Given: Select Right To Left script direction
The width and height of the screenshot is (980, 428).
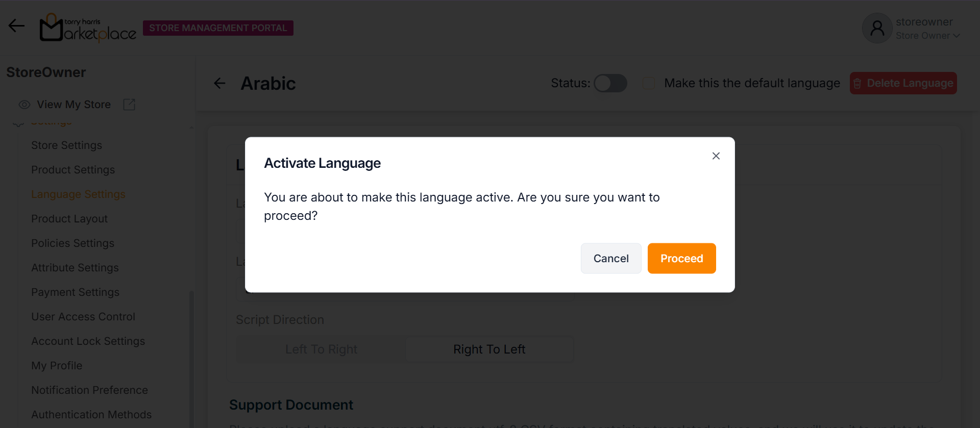Looking at the screenshot, I should [x=489, y=349].
